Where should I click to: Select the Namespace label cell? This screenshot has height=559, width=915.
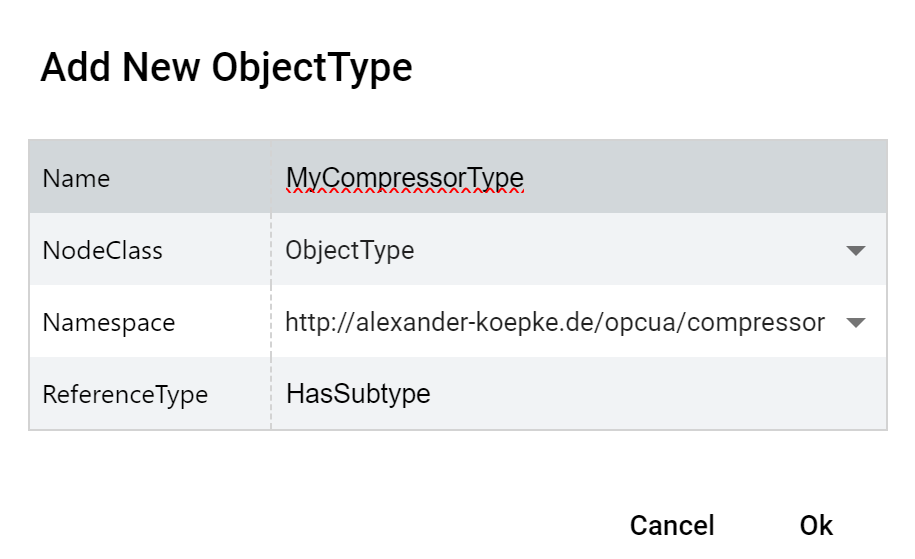pyautogui.click(x=150, y=322)
